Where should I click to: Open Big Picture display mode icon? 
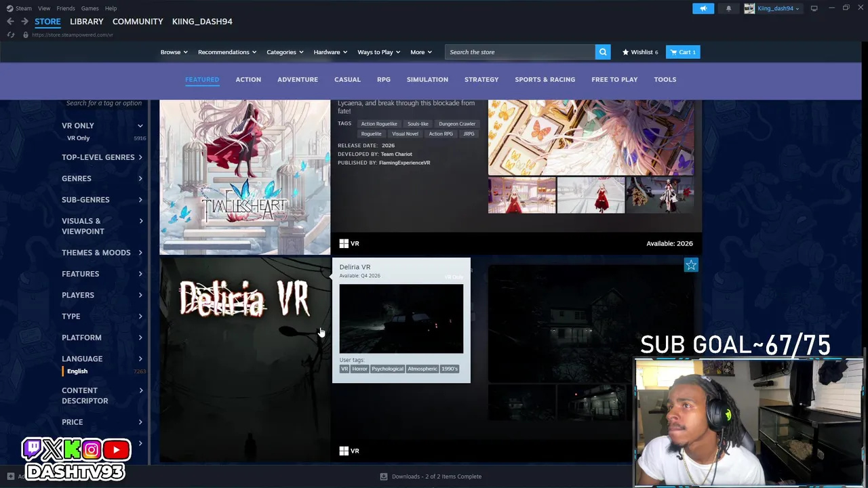pos(814,8)
